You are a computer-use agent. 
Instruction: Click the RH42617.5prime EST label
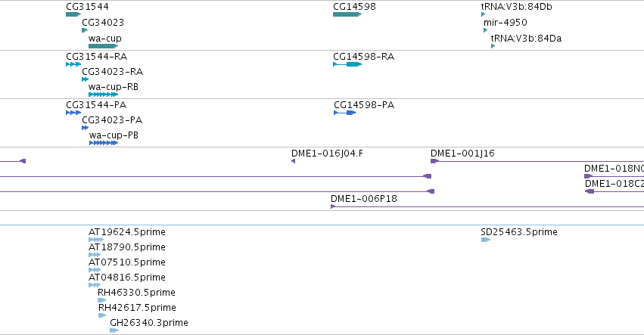pyautogui.click(x=137, y=308)
